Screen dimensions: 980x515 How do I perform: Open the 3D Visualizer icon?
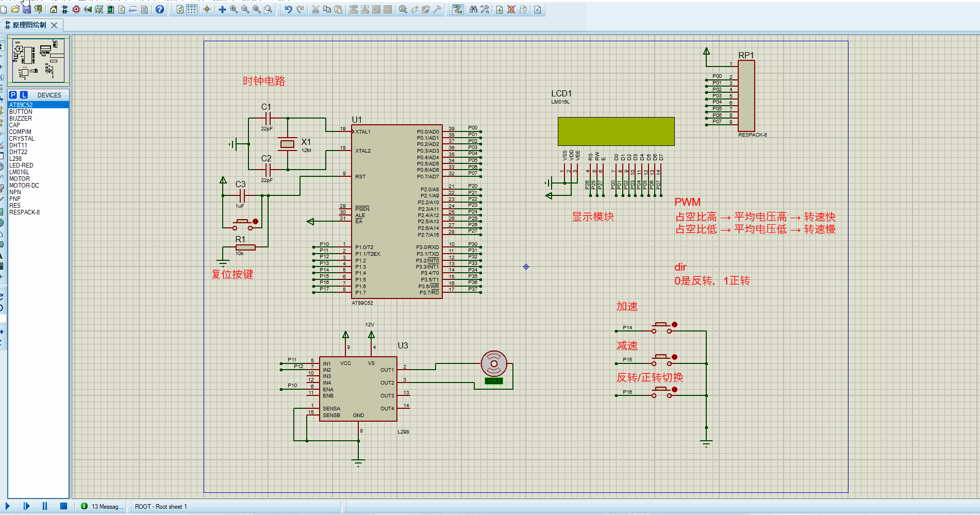[x=88, y=9]
